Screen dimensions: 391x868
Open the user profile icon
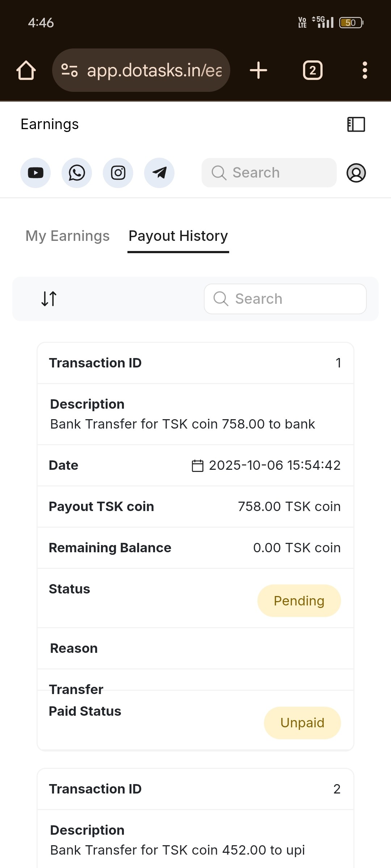(x=356, y=173)
